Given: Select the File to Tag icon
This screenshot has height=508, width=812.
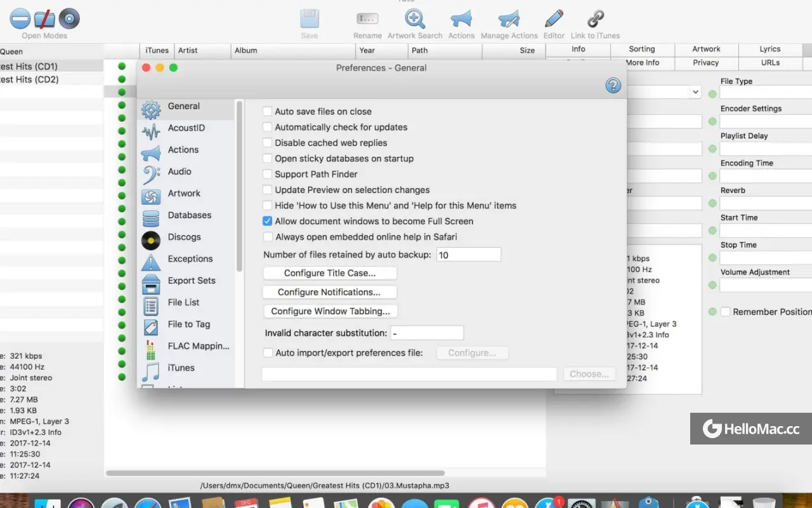Looking at the screenshot, I should coord(151,327).
